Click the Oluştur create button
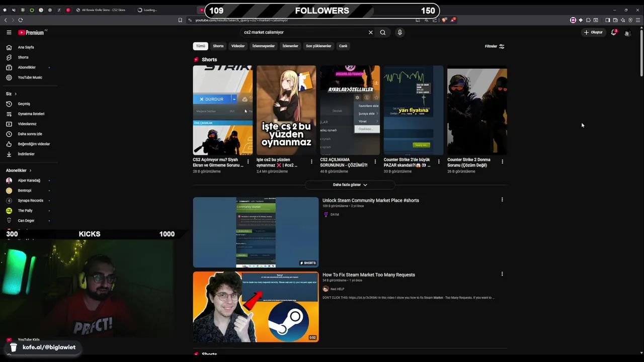This screenshot has height=362, width=644. (593, 32)
